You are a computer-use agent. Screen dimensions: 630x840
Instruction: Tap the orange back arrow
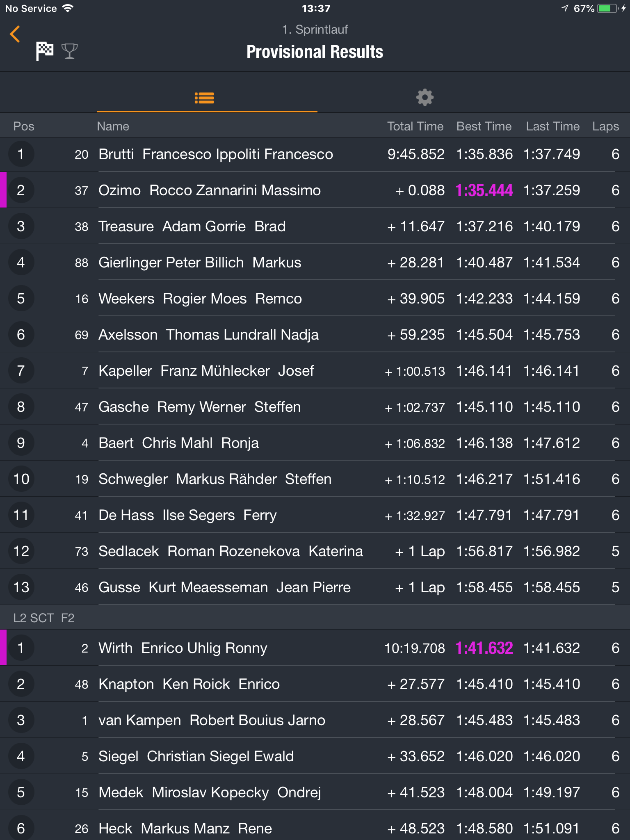15,34
